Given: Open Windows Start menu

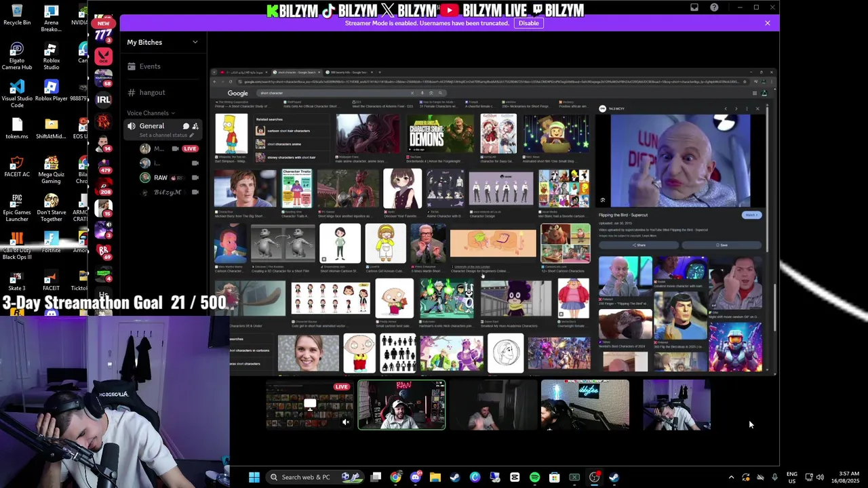Looking at the screenshot, I should tap(254, 477).
